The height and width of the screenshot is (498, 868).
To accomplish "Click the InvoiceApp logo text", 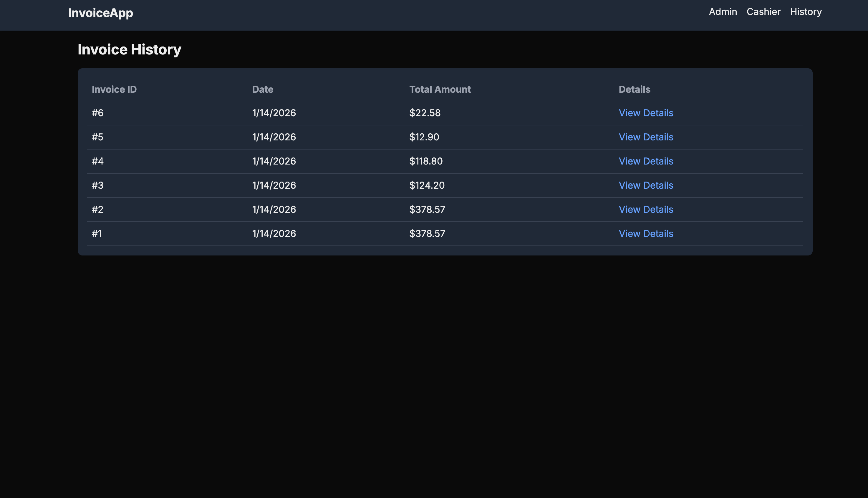I will coord(101,13).
